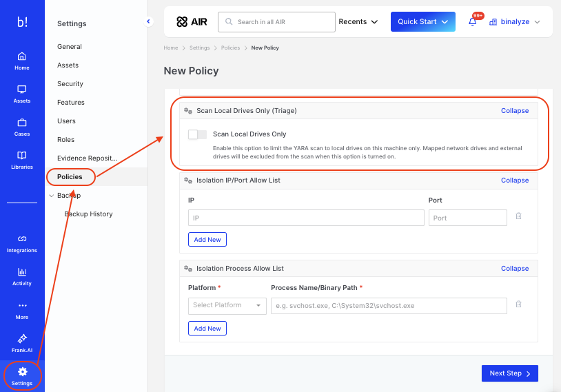Launch Frank.AI assistant
Image resolution: width=561 pixels, height=392 pixels.
(x=22, y=342)
